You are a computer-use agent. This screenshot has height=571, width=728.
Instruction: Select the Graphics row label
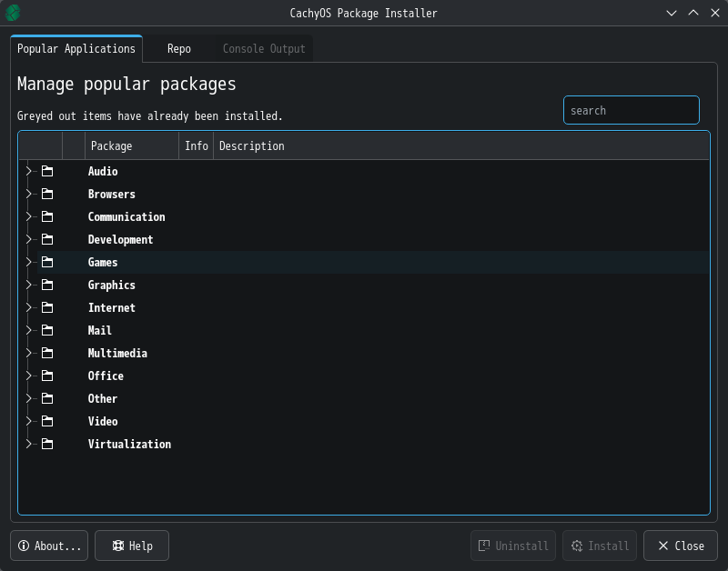(x=111, y=285)
